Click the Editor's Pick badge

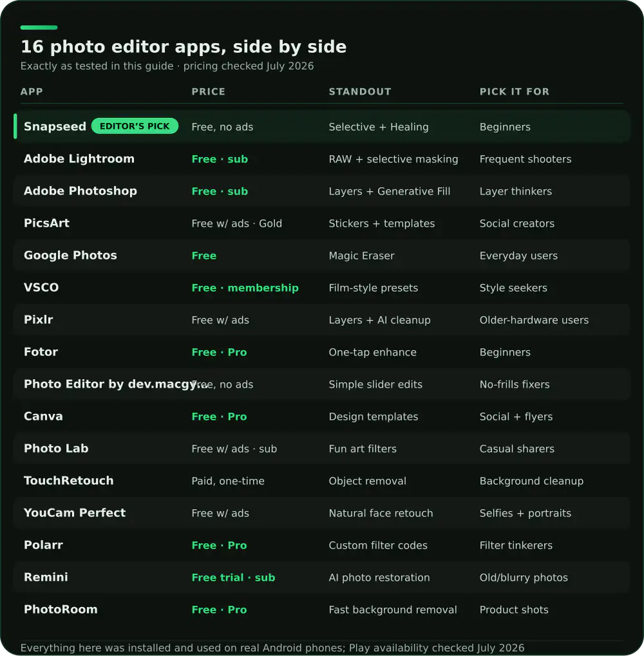pyautogui.click(x=135, y=126)
